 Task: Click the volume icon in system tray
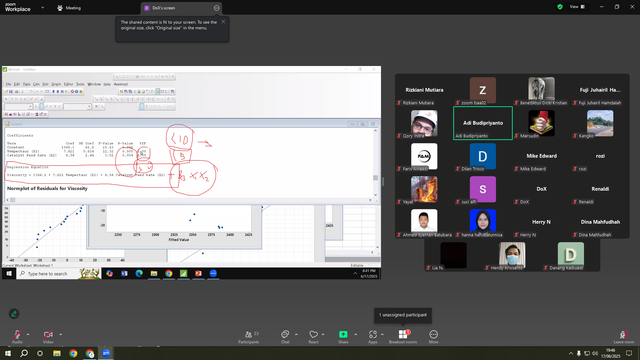(x=595, y=353)
